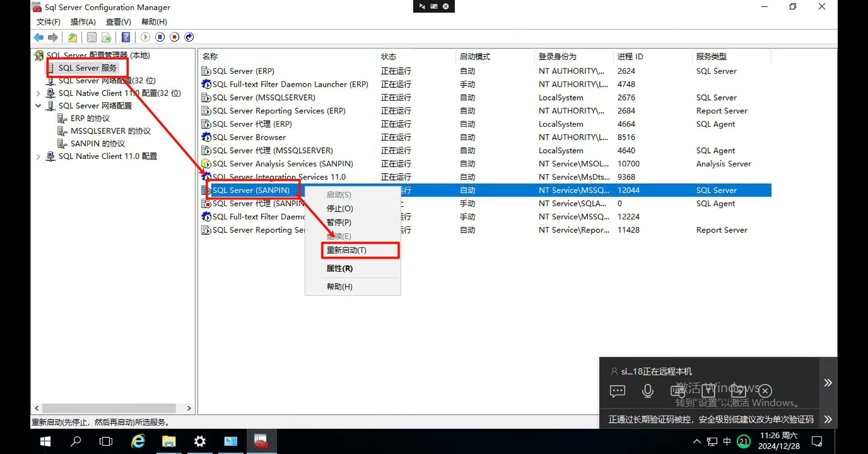Select SQL Server 代理 (MSSQLSERVER) row
This screenshot has height=454, width=868.
(486, 151)
